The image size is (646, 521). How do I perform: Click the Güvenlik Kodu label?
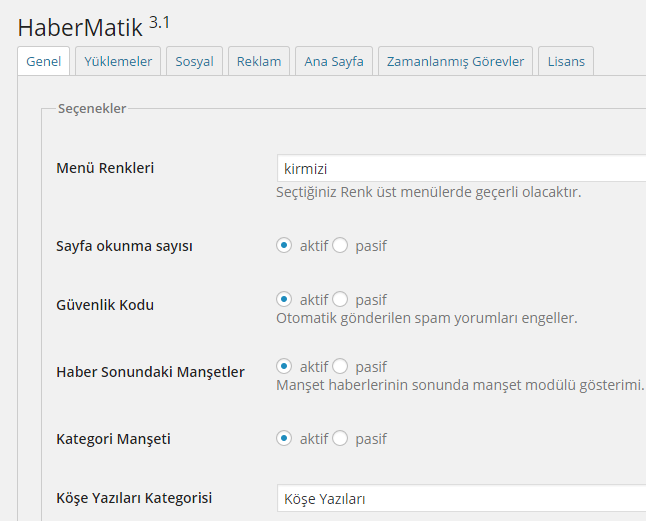(x=105, y=305)
